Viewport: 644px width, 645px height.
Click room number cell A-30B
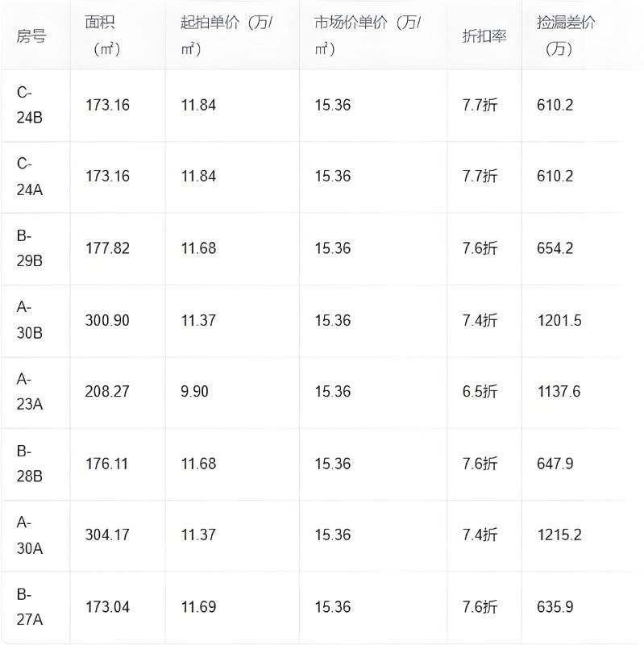click(x=30, y=320)
